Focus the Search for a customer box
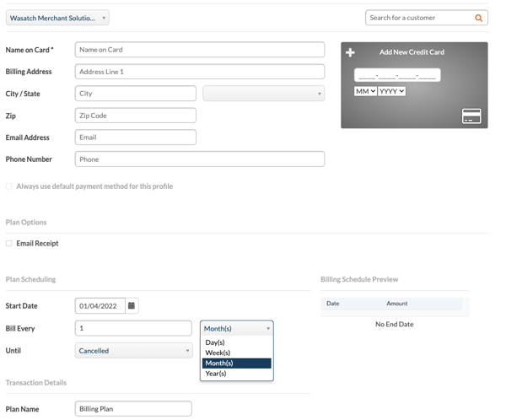This screenshot has height=420, width=506. [419, 18]
